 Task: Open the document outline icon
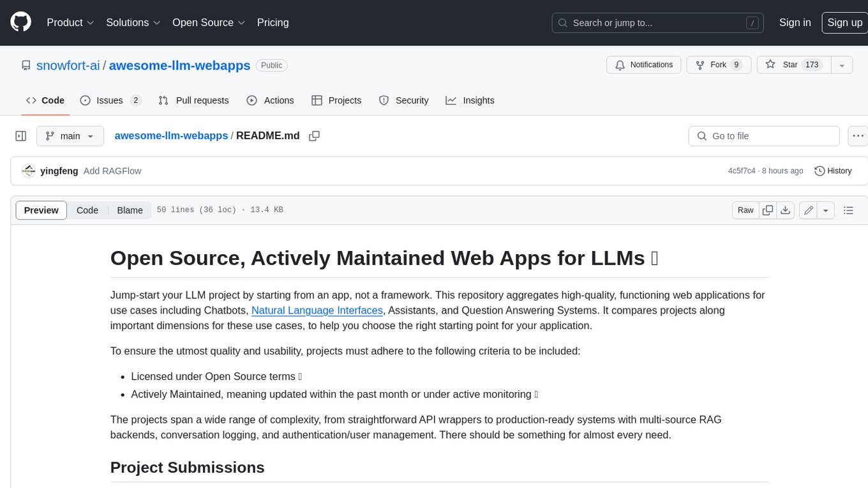[848, 210]
